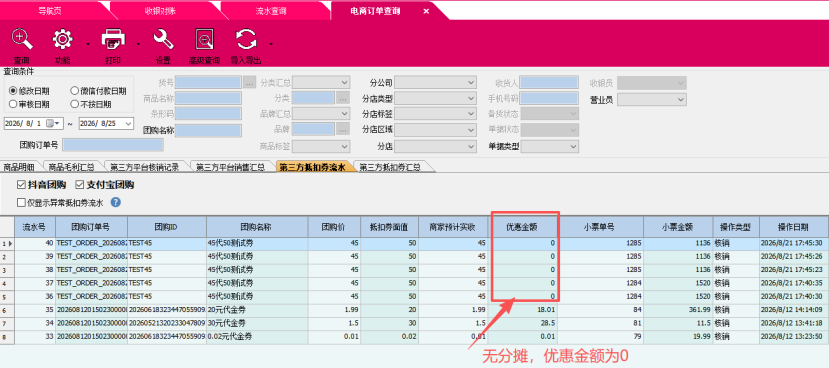829x368 pixels.
Task: Click the 团购名称 input field
Action: click(209, 130)
